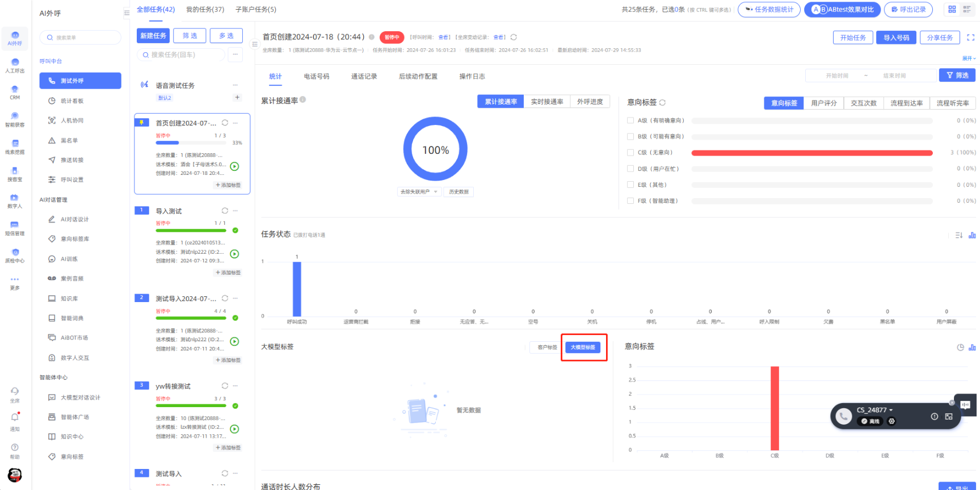Viewport: 980px width, 490px height.
Task: Open the 子账户任务(5) tab
Action: 256,10
